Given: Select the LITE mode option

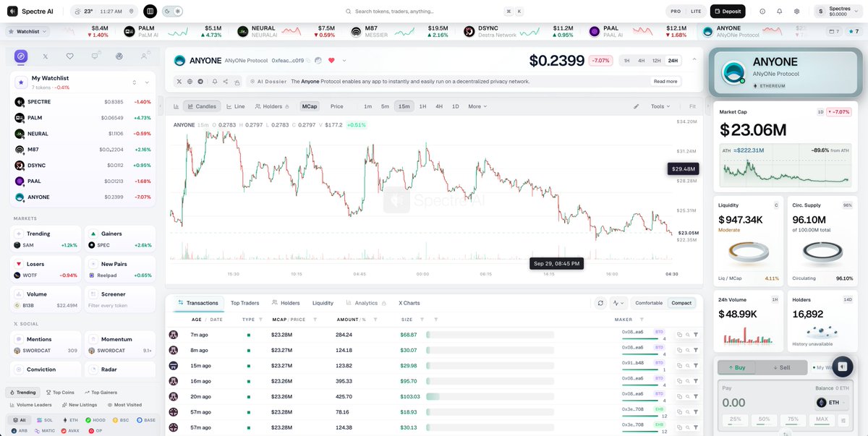Looking at the screenshot, I should click(x=696, y=12).
